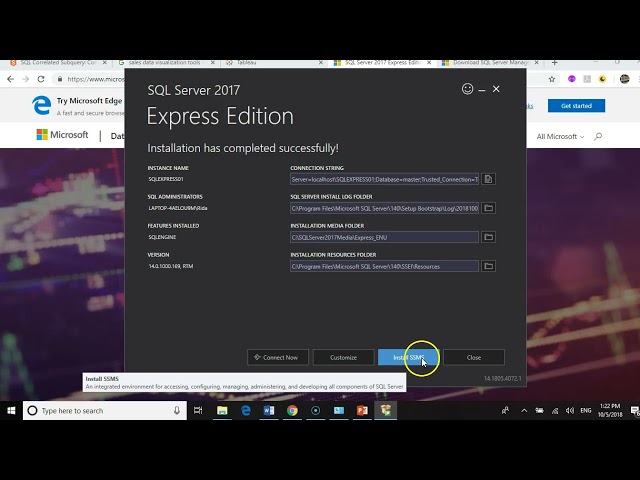Click the battery icon in system tray
The image size is (640, 480).
[x=540, y=411]
